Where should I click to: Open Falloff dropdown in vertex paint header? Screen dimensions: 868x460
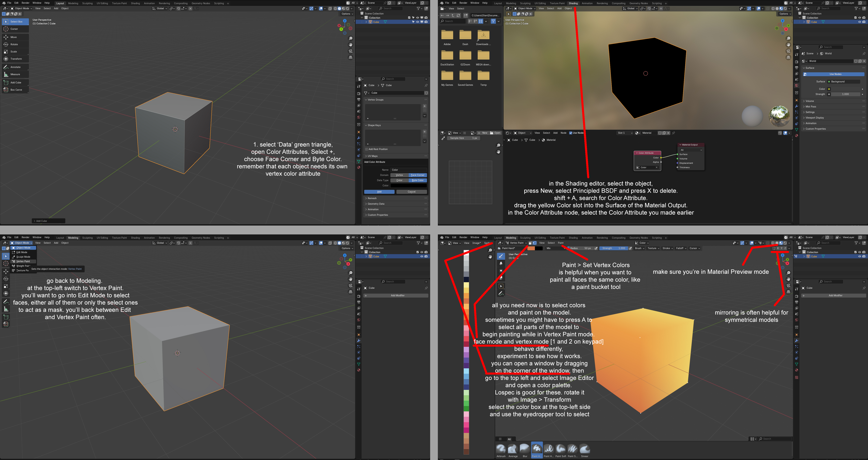pos(681,248)
